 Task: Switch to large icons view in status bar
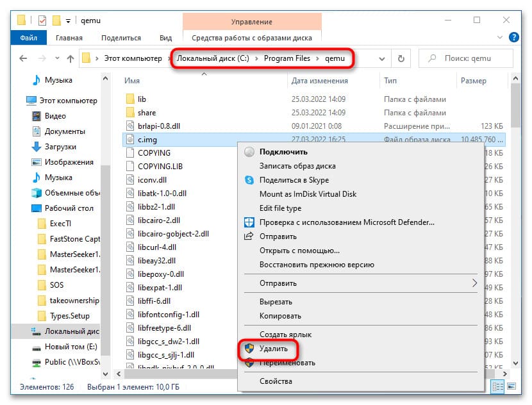click(510, 386)
